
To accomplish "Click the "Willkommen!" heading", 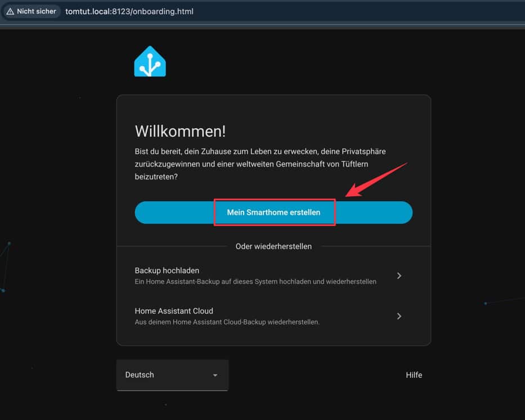I will pos(180,132).
